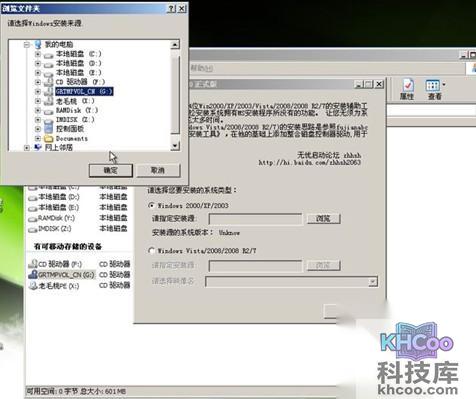Select the 我的电脑 computer icon in the tree
476x399 pixels.
click(x=38, y=44)
